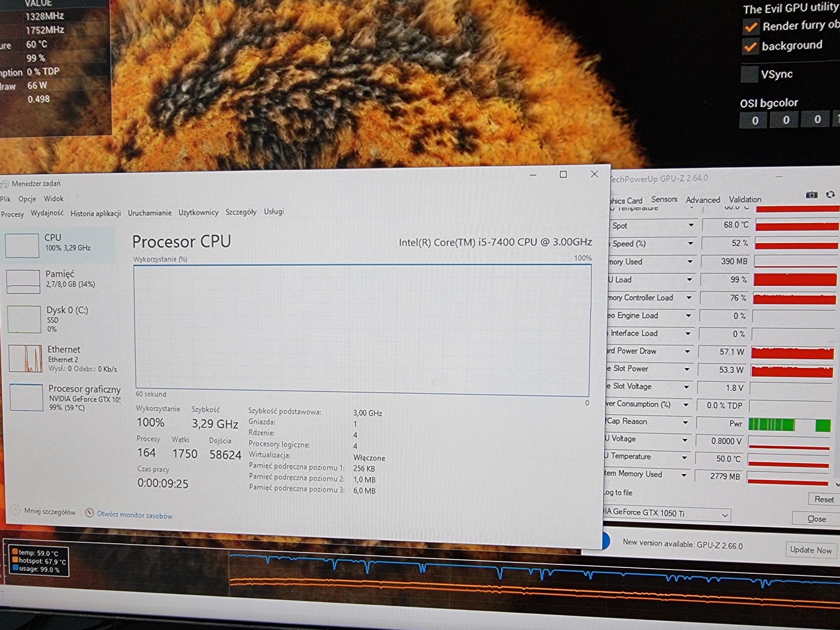Switch to the Wydajność tab
This screenshot has height=630, width=840.
tap(47, 213)
